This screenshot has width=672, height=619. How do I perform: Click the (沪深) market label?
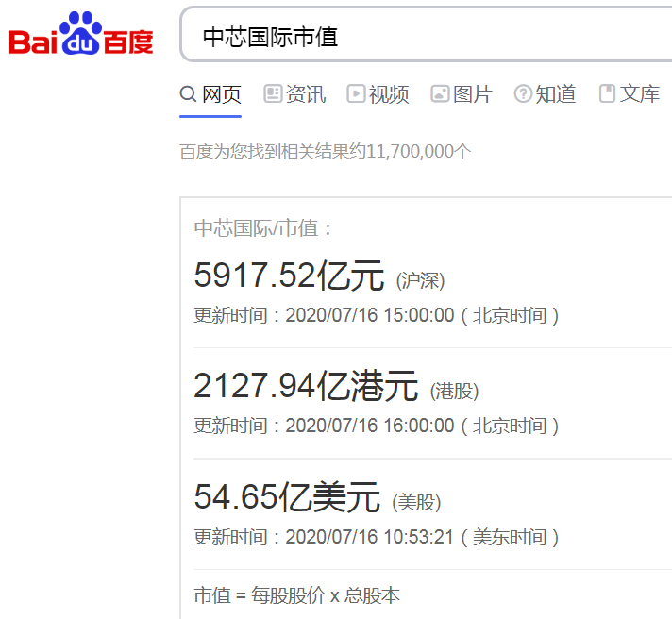click(420, 281)
